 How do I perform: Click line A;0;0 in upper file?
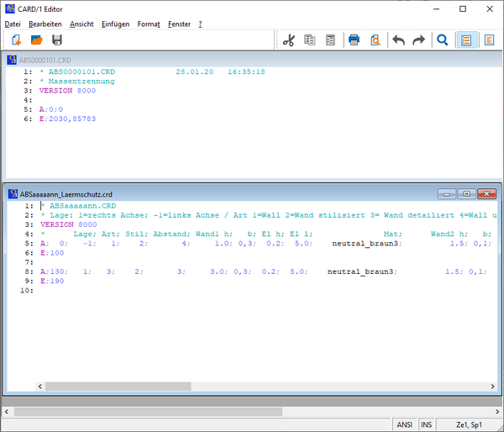coord(51,109)
